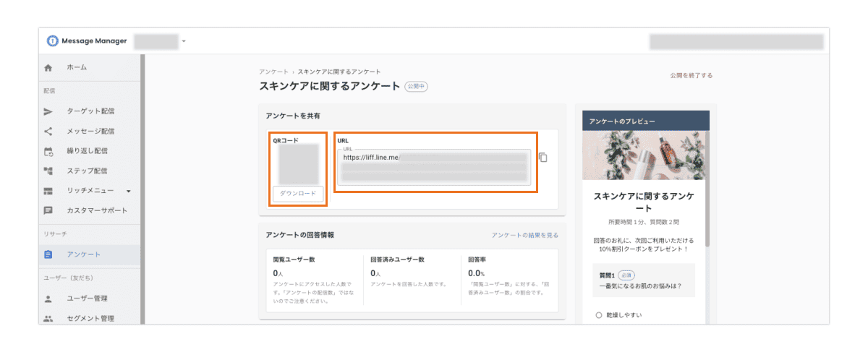Select the 乾燥しやすい radio option
868x352 pixels.
(599, 315)
